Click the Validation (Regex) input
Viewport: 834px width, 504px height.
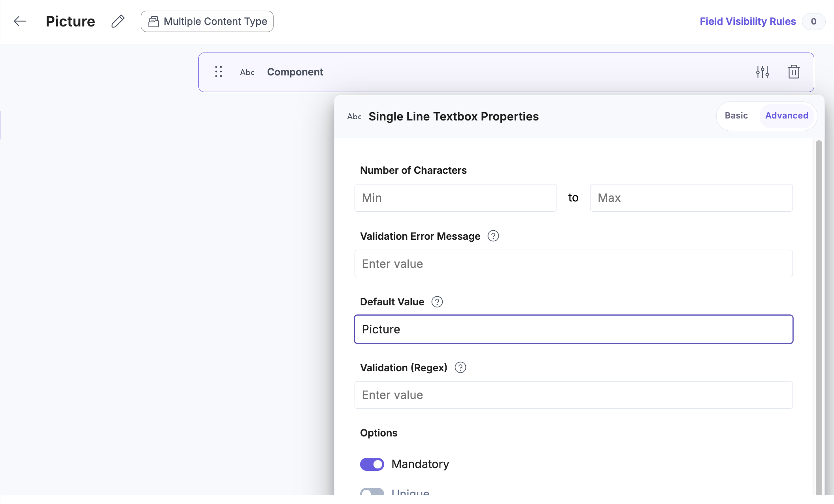pyautogui.click(x=574, y=395)
